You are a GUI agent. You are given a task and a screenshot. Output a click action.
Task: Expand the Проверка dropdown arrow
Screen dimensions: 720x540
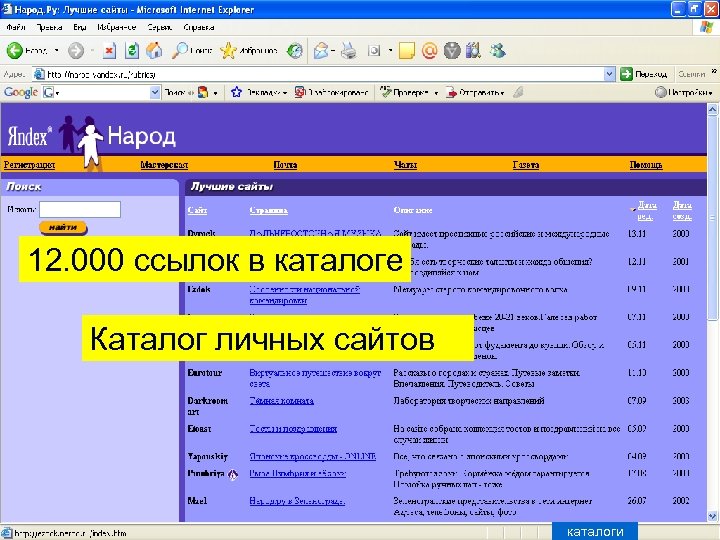[x=436, y=93]
